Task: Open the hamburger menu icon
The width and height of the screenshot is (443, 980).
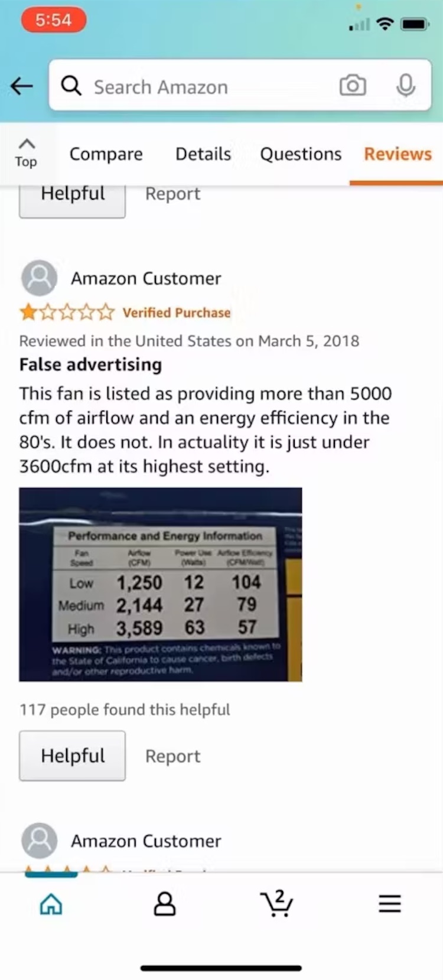Action: (x=390, y=903)
